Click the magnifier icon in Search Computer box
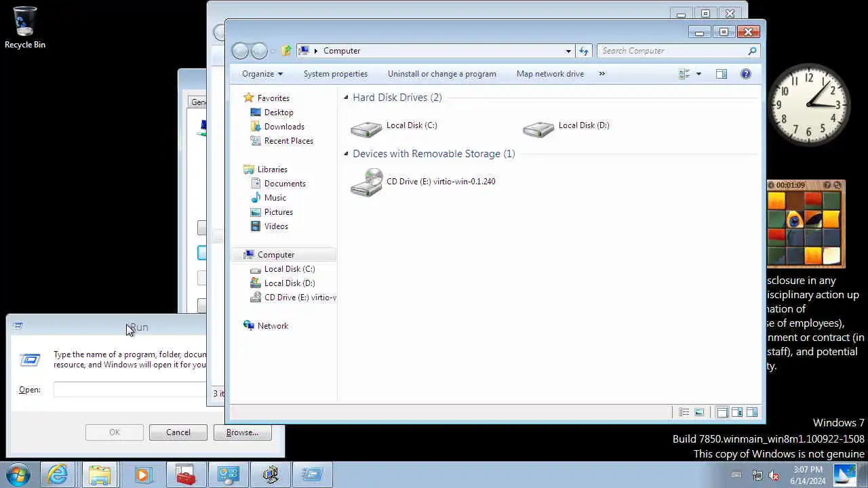This screenshot has width=868, height=488. 751,51
